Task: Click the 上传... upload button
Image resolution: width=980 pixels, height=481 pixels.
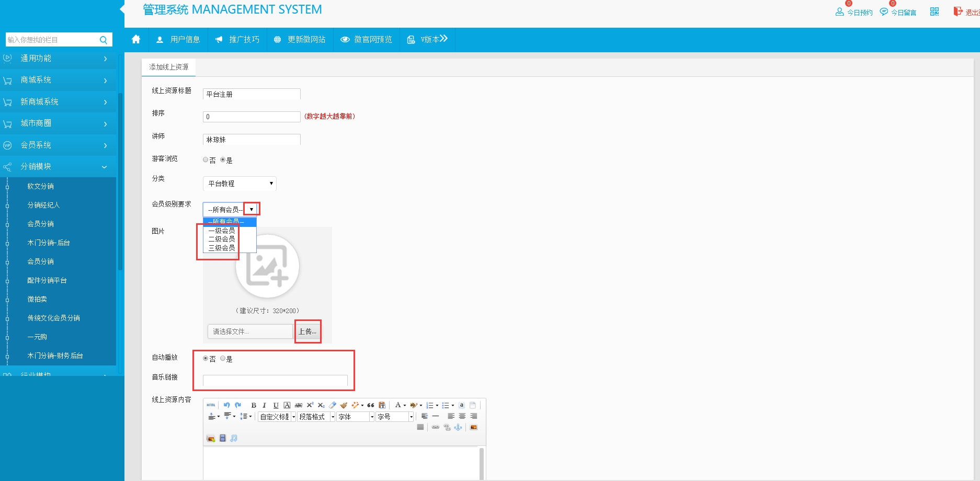Action: (x=307, y=331)
